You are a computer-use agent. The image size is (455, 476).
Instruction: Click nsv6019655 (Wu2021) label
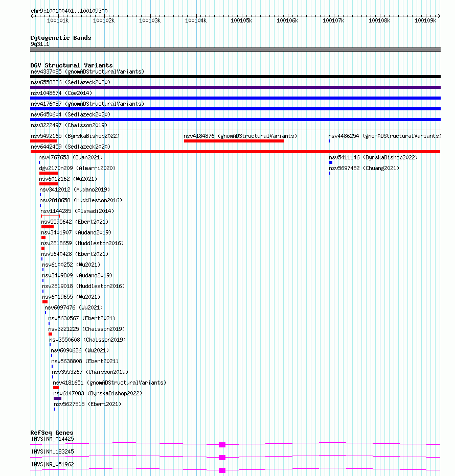coord(71,297)
